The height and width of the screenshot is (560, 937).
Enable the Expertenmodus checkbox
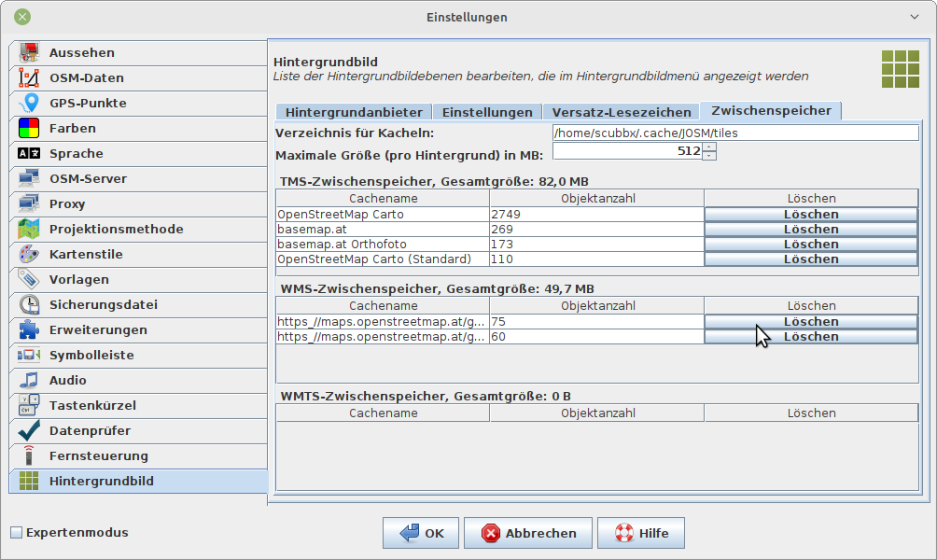tap(16, 533)
